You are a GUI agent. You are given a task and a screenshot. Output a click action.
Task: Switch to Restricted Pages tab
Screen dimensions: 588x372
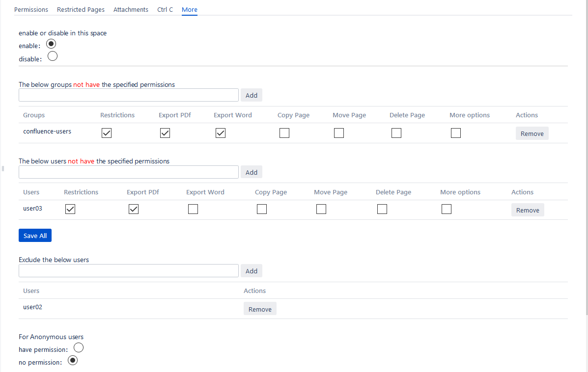pyautogui.click(x=81, y=9)
